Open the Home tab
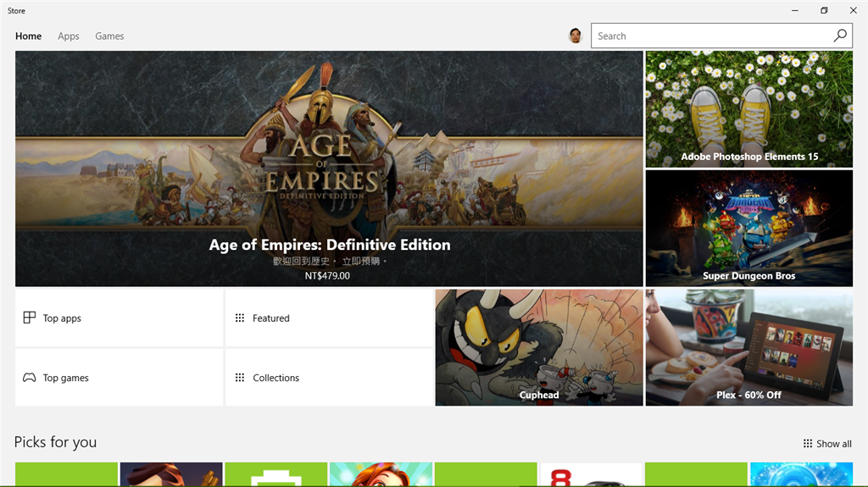Image resolution: width=868 pixels, height=487 pixels. coord(28,36)
